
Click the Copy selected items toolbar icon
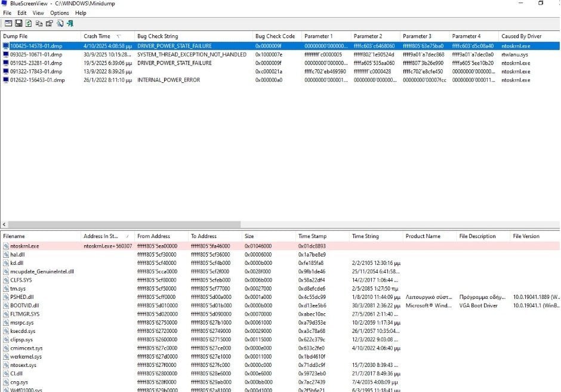coord(39,23)
